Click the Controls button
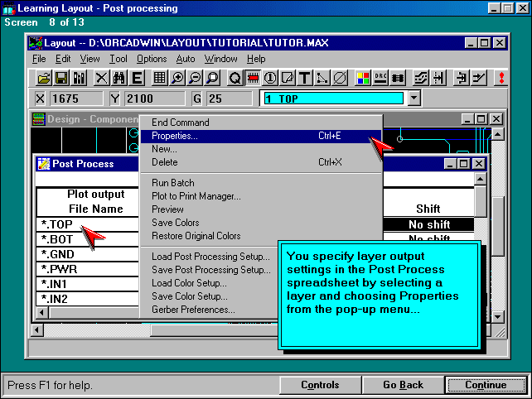 tap(320, 385)
